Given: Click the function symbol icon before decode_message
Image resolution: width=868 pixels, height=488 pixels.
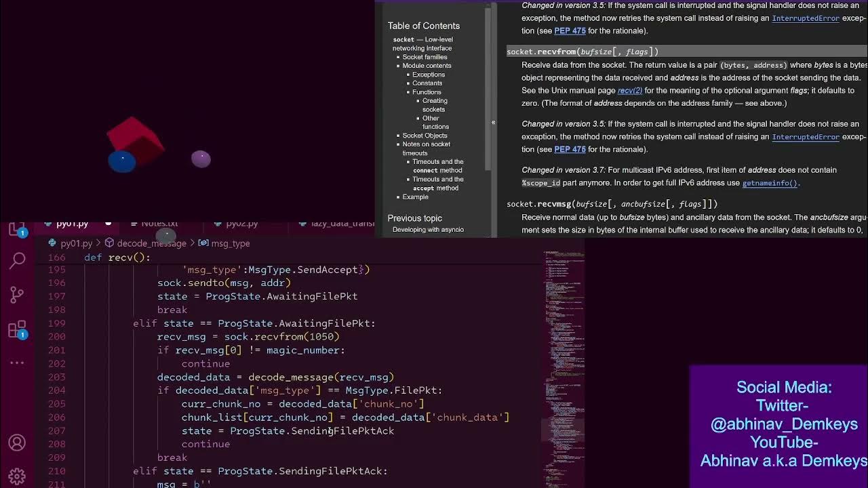Looking at the screenshot, I should (x=109, y=243).
